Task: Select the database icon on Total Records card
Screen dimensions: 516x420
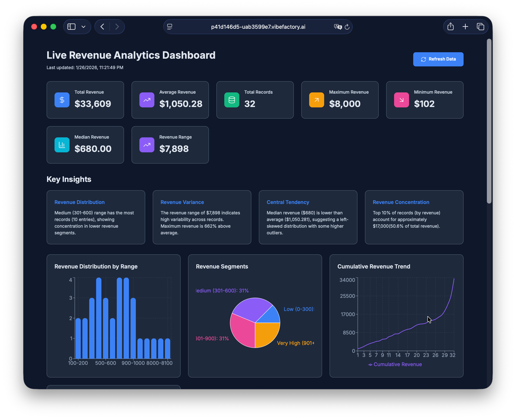Action: (x=231, y=100)
